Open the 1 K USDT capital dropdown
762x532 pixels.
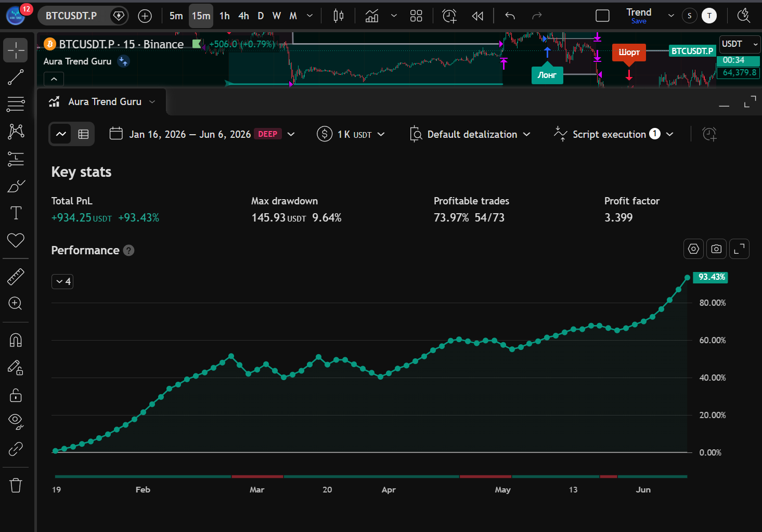[351, 134]
